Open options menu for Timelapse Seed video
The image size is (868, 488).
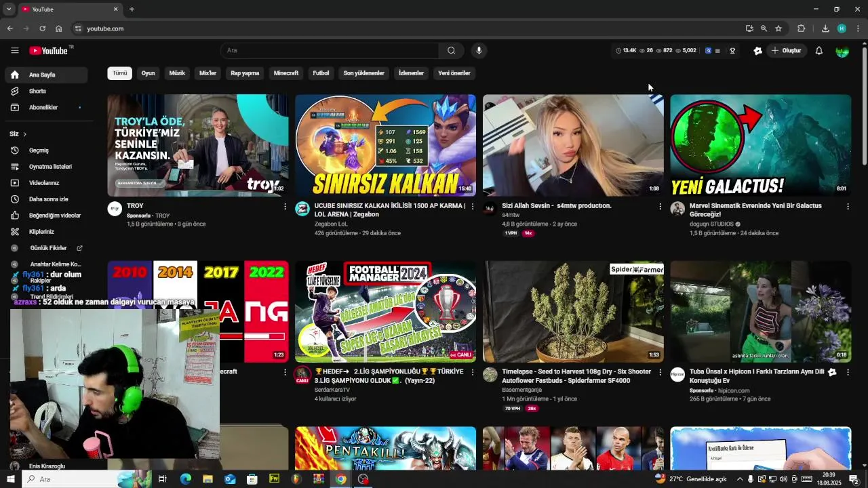[660, 373]
